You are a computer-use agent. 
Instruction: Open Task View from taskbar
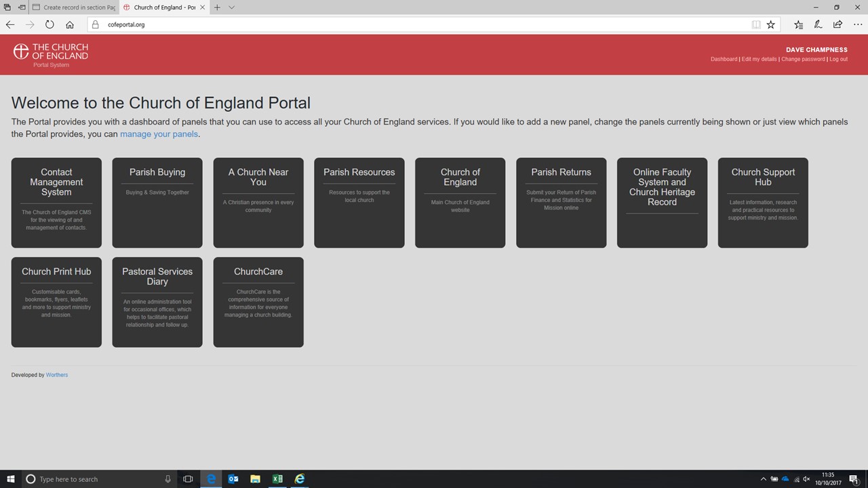click(x=189, y=479)
